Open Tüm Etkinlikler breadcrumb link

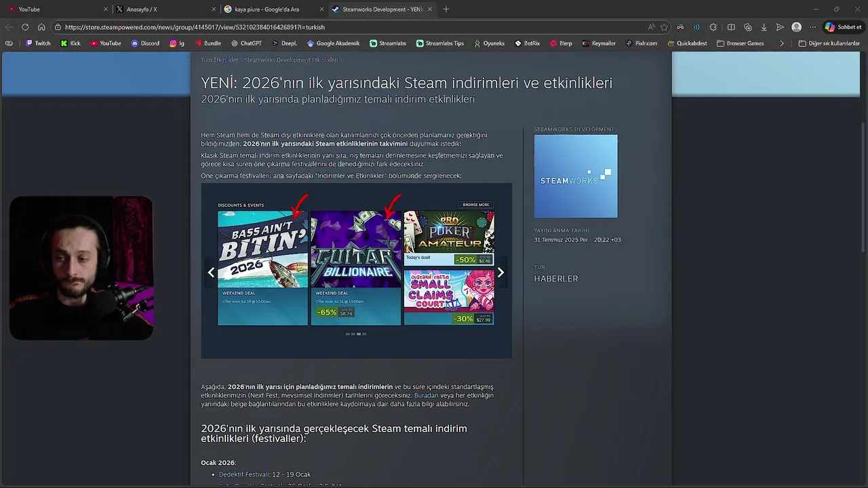[x=219, y=60]
